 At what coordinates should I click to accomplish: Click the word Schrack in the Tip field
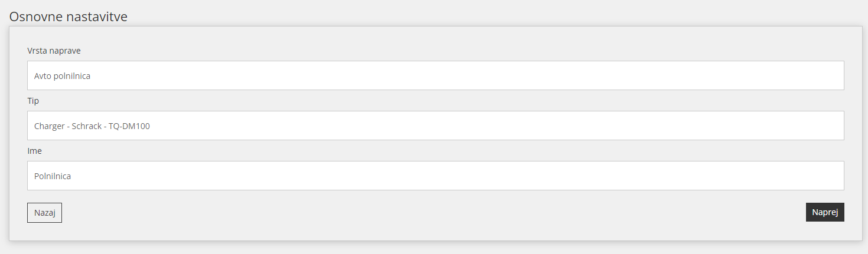[x=87, y=126]
